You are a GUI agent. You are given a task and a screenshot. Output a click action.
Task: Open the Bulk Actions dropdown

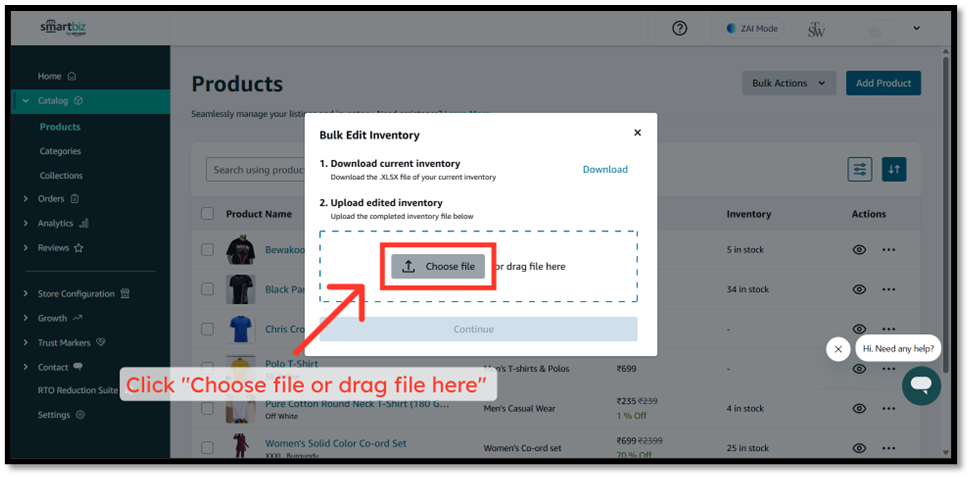point(789,83)
